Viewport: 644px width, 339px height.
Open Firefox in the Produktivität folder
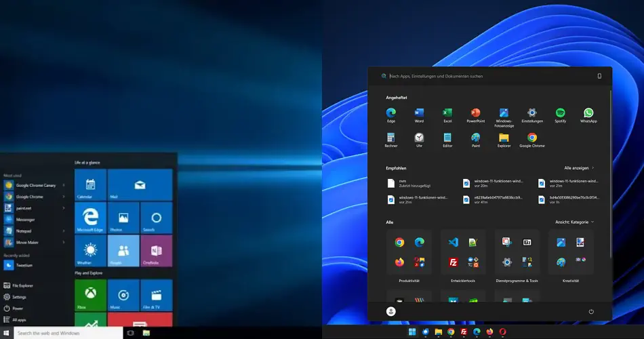point(399,262)
